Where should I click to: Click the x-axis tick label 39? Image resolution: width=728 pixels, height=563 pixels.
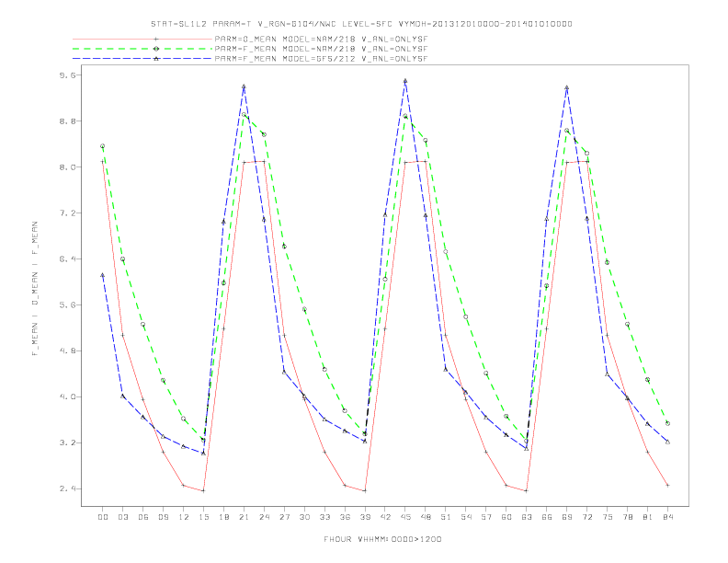point(365,517)
